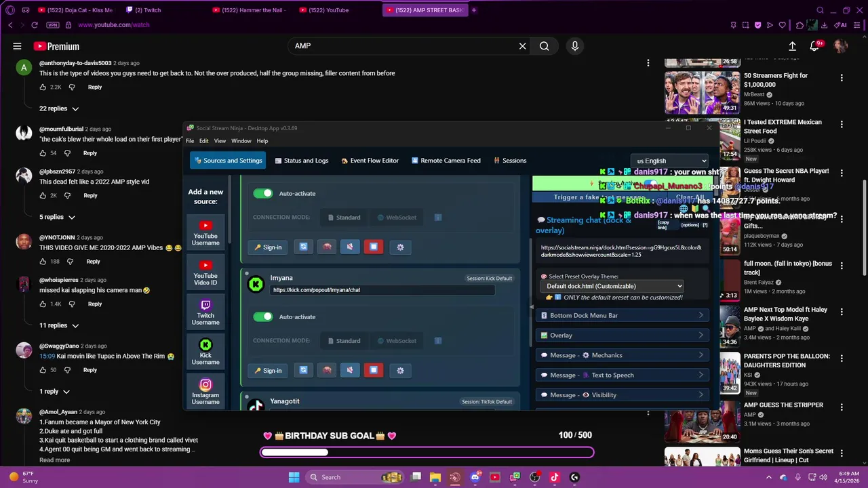This screenshot has height=488, width=868.
Task: Switch to the Sessions tab
Action: 510,161
